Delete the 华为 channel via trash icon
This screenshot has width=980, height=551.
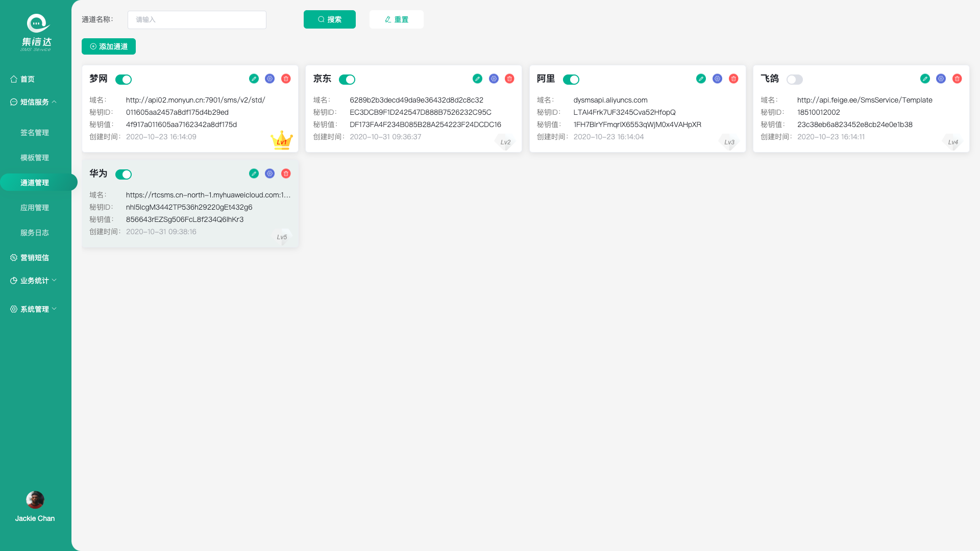pyautogui.click(x=286, y=173)
